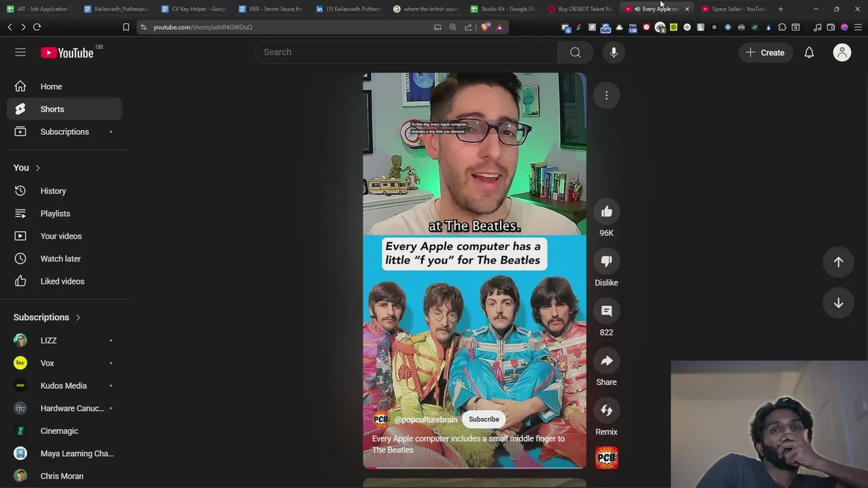Open LIZZ channel subscription
868x488 pixels.
[64, 340]
